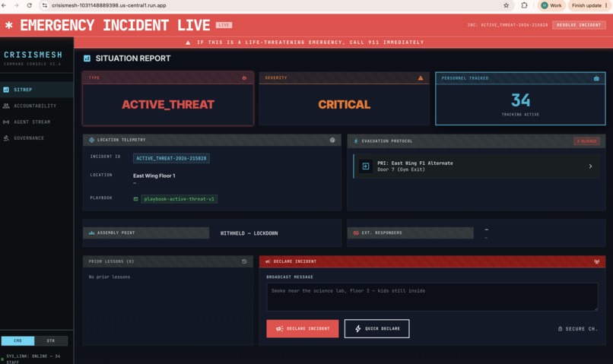Expand the East Wing F1 Alternate route chevron
613x364 pixels.
(x=590, y=166)
